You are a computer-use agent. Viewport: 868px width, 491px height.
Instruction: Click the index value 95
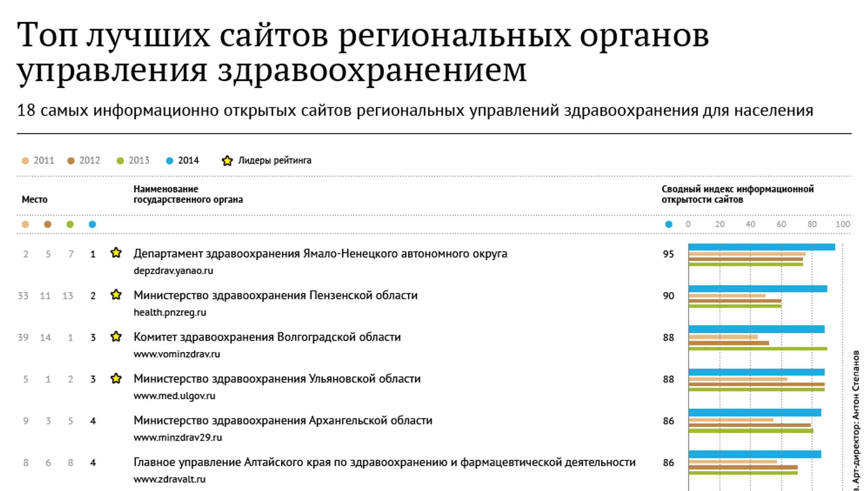pyautogui.click(x=668, y=254)
